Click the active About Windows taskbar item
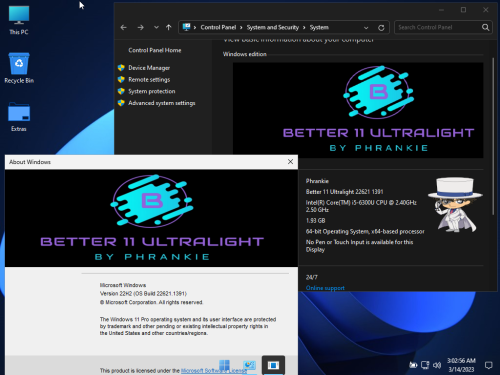500x375 pixels. (x=273, y=365)
